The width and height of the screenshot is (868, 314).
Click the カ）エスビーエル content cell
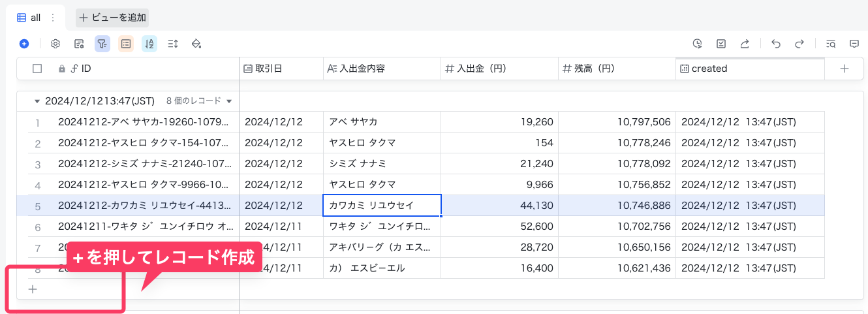pos(382,268)
